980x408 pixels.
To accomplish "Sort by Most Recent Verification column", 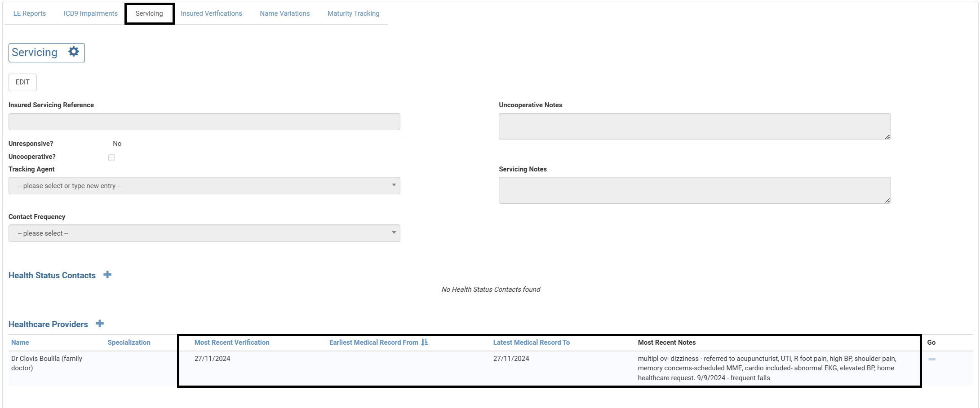I will point(232,342).
